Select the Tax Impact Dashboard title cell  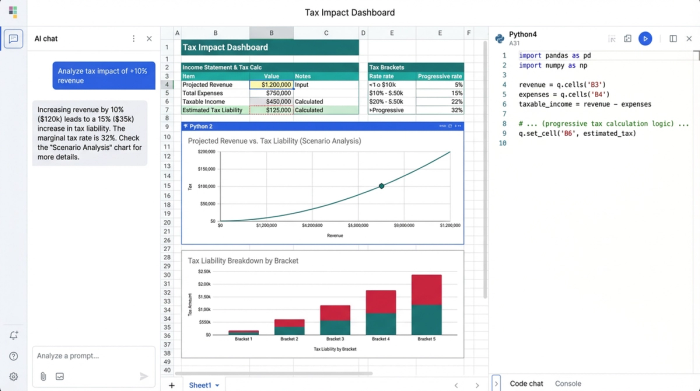coord(270,47)
